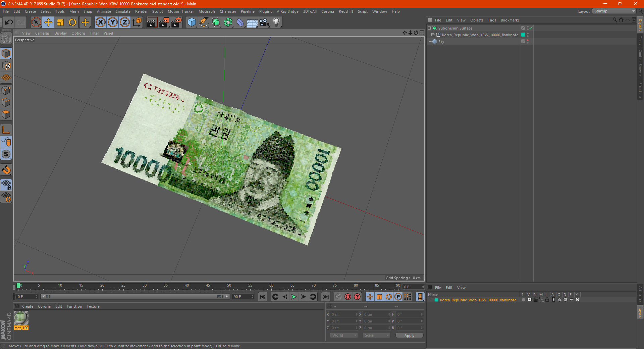644x349 pixels.
Task: Click the Locked Workplane icon
Action: coord(6,185)
